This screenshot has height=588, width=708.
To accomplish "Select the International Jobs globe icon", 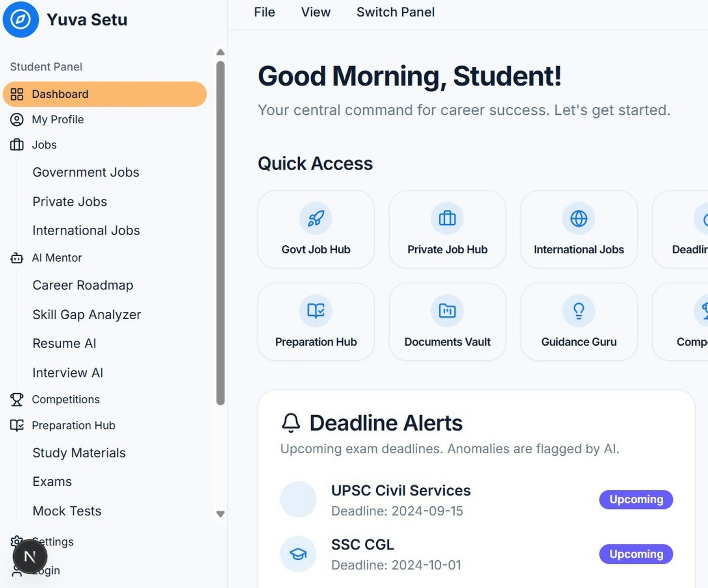I will pyautogui.click(x=578, y=218).
